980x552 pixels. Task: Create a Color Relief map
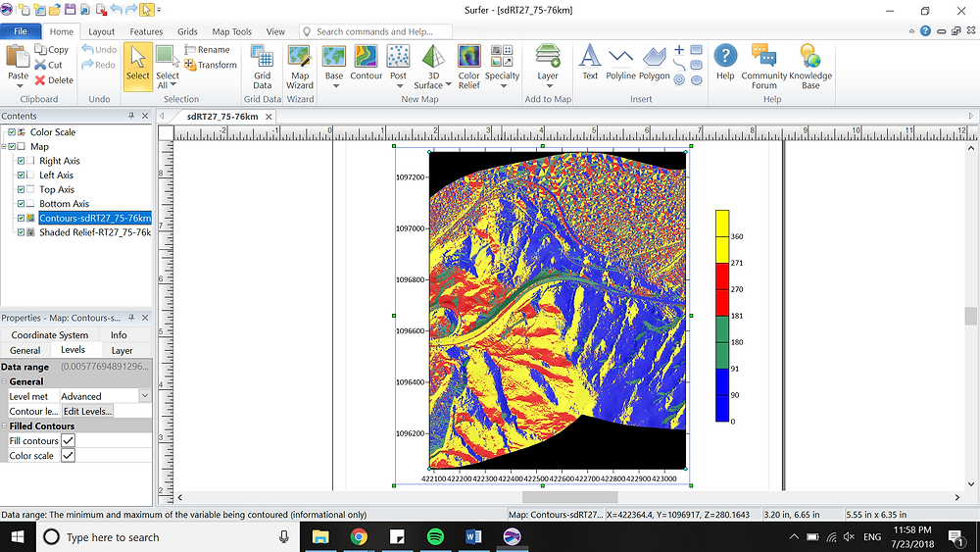[x=468, y=67]
